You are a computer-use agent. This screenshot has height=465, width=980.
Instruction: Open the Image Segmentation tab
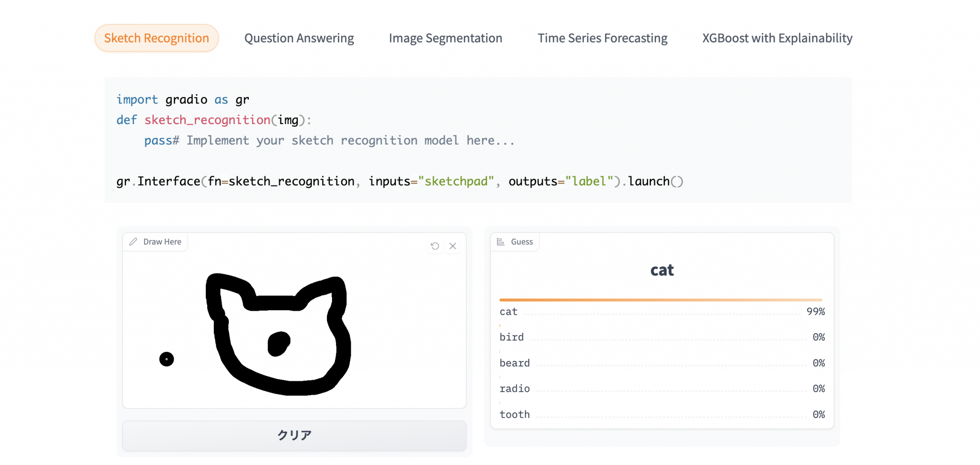coord(445,38)
